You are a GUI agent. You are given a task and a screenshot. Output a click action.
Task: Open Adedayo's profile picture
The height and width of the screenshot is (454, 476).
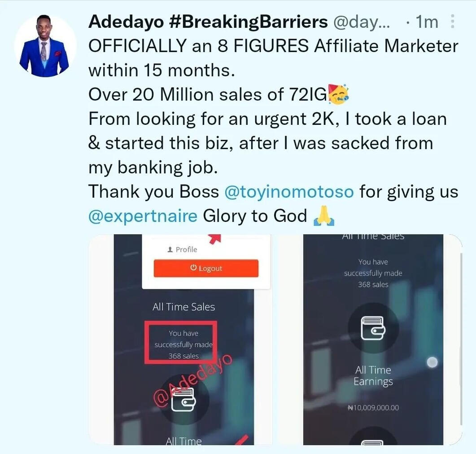pos(45,46)
